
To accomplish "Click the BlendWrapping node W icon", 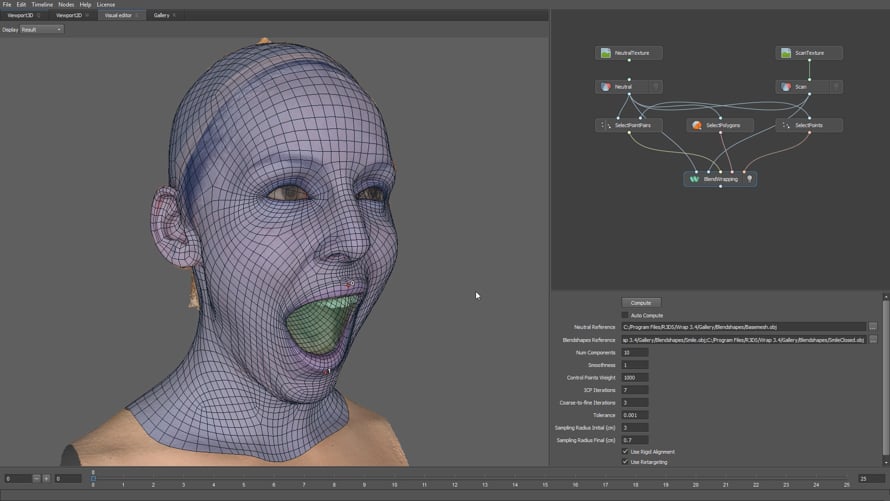I will tap(694, 179).
